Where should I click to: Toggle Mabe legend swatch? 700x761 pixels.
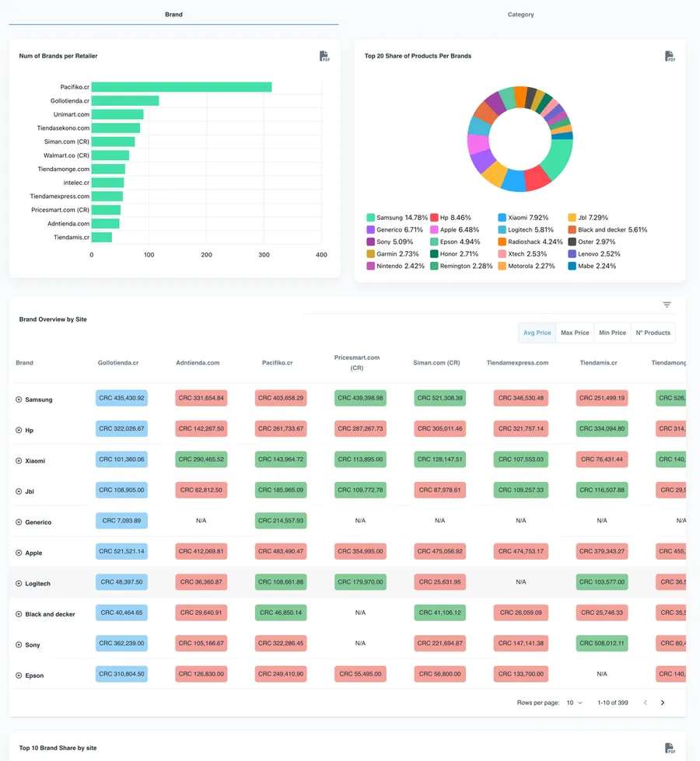(572, 266)
